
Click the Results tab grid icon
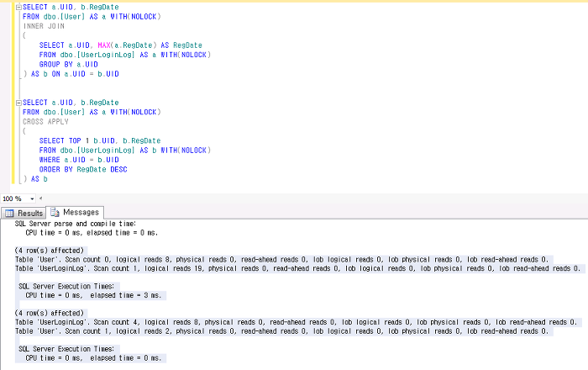pyautogui.click(x=9, y=214)
